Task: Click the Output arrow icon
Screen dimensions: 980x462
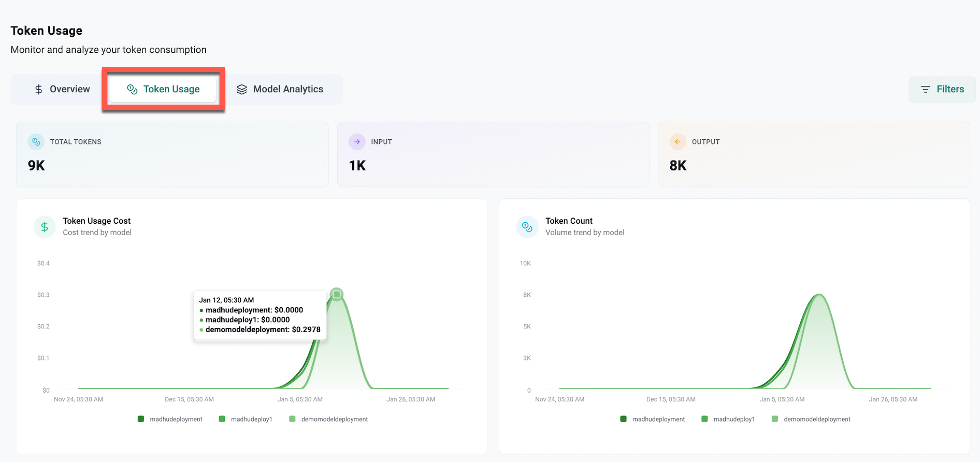Action: point(678,142)
